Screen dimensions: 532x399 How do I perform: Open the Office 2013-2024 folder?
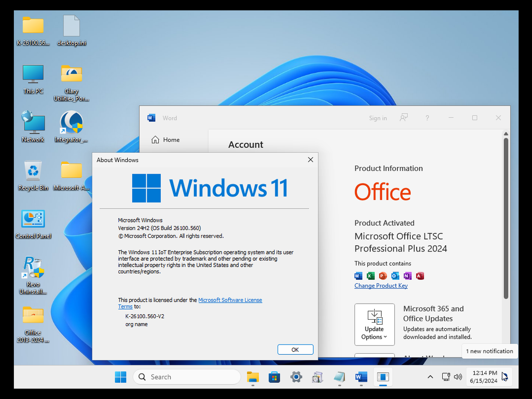[33, 315]
